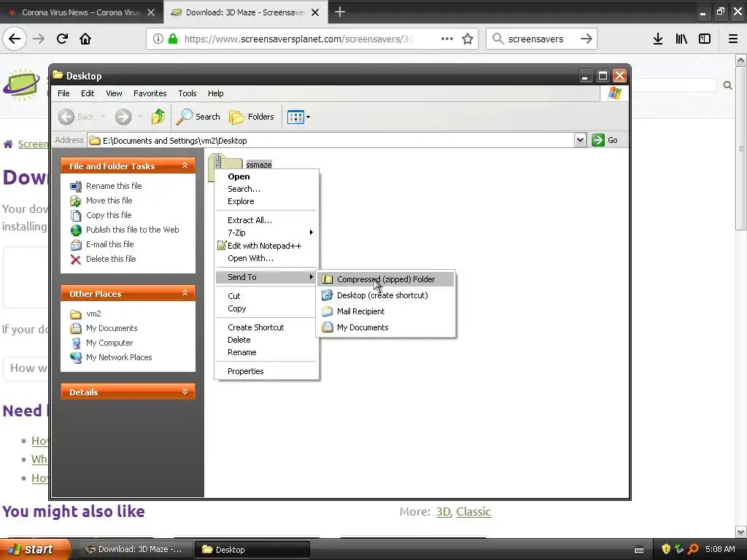Open the Views dropdown arrow
The width and height of the screenshot is (747, 560).
309,117
